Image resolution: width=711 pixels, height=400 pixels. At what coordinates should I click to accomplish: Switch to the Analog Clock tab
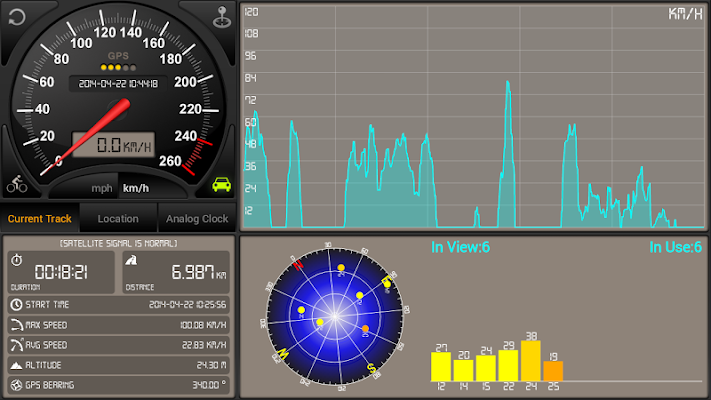(197, 219)
